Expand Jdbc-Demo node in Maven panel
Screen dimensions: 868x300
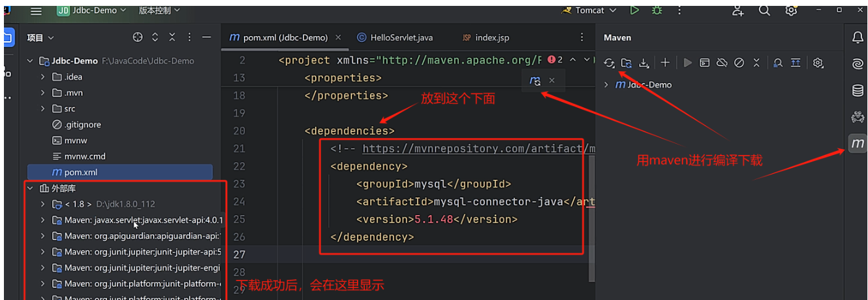606,84
